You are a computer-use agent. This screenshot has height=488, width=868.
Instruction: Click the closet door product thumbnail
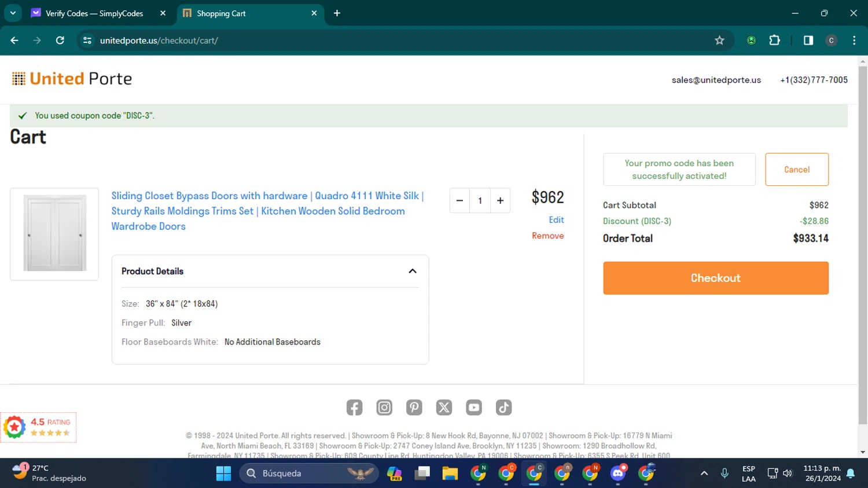click(x=54, y=234)
